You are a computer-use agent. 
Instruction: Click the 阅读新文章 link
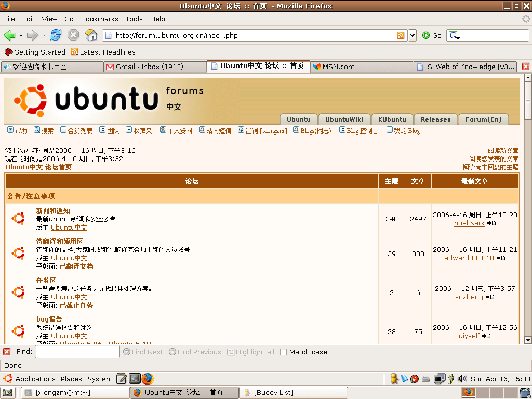point(503,150)
